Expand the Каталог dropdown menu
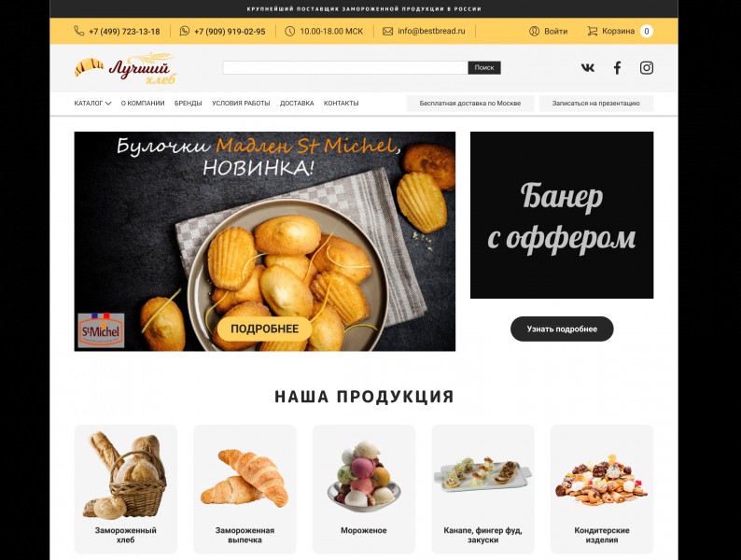The height and width of the screenshot is (560, 741). (x=92, y=103)
